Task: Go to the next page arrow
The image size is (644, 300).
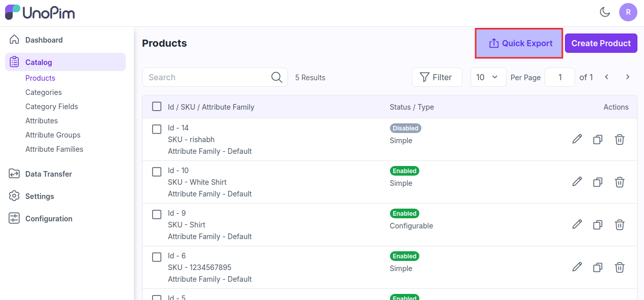Action: click(x=627, y=77)
